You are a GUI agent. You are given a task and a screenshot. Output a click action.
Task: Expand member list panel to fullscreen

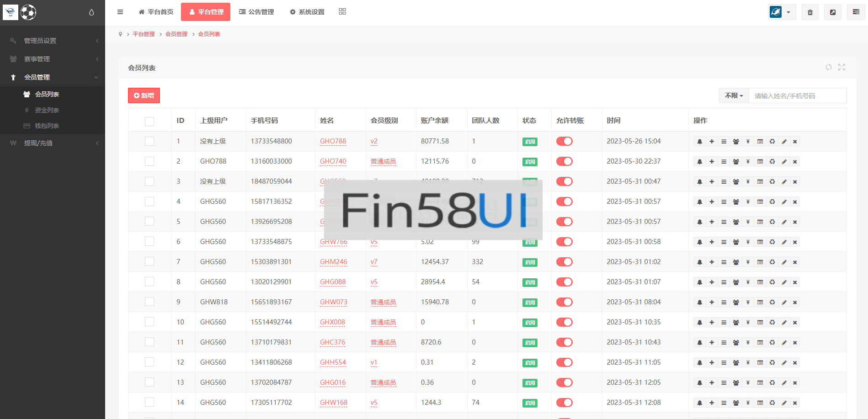[x=841, y=67]
